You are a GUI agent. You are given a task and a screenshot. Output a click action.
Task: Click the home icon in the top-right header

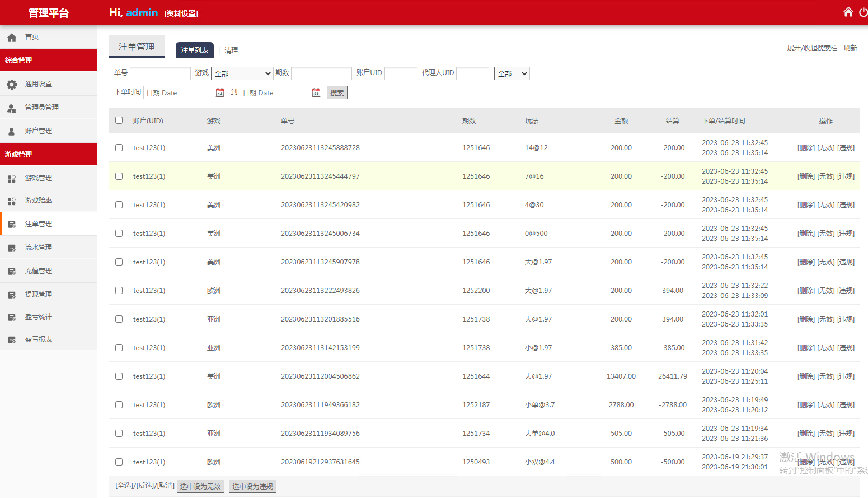click(x=848, y=12)
